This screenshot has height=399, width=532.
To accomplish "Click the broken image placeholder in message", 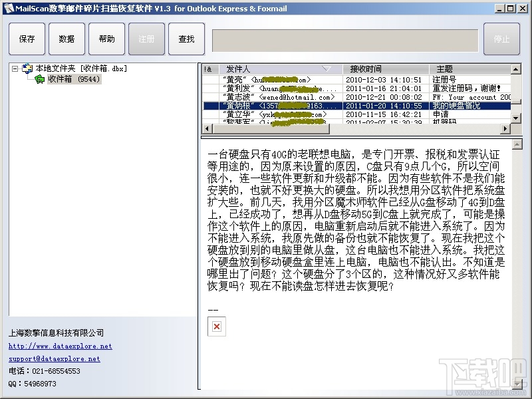I will click(217, 327).
